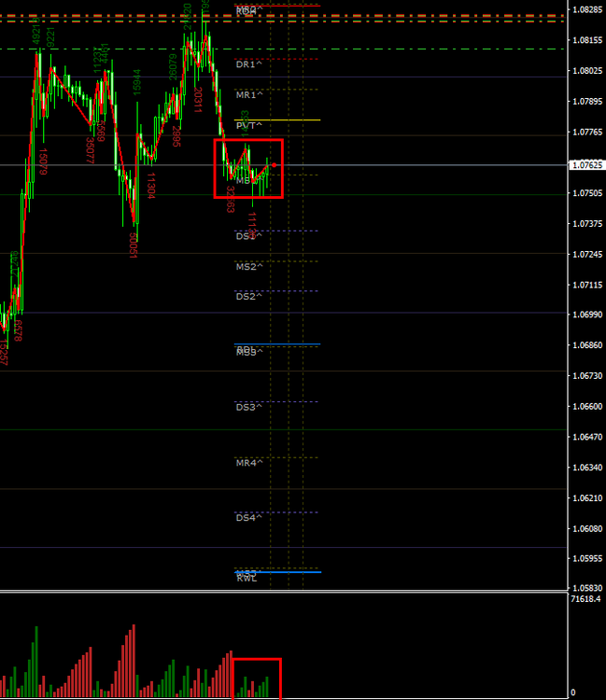This screenshot has height=700, width=606.
Task: Click the 1.07245 price axis value
Action: coord(587,255)
